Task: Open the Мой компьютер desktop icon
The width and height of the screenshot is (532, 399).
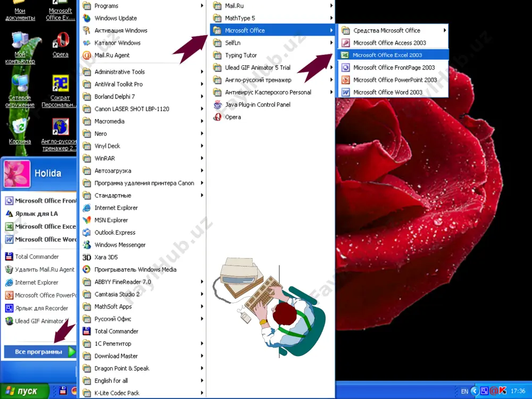Action: click(20, 40)
